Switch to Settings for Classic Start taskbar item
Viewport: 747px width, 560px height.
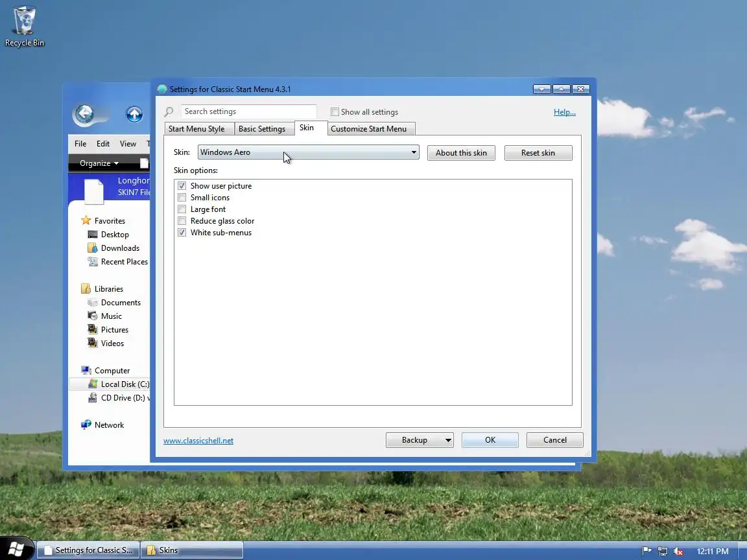(x=88, y=550)
